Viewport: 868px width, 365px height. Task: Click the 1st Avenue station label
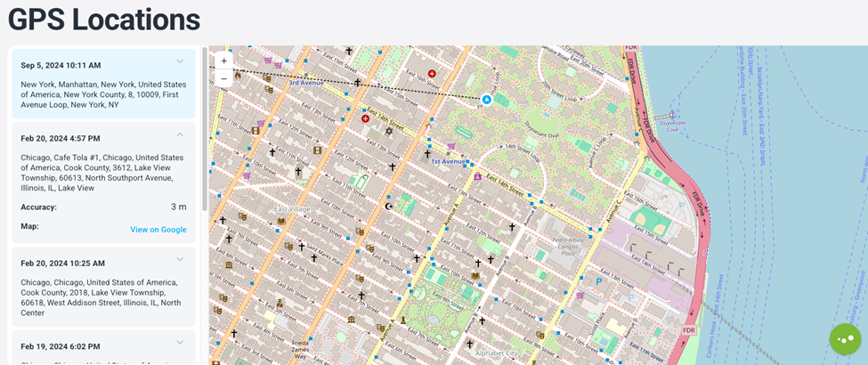point(448,161)
